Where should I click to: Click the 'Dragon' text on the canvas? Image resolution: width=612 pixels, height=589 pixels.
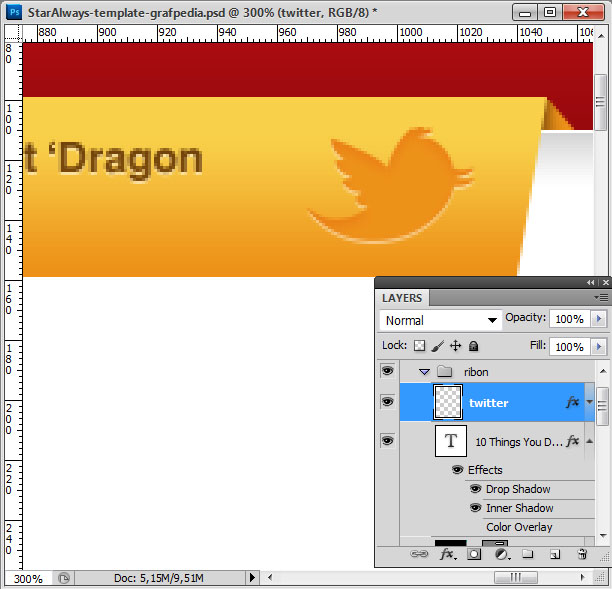[x=125, y=160]
